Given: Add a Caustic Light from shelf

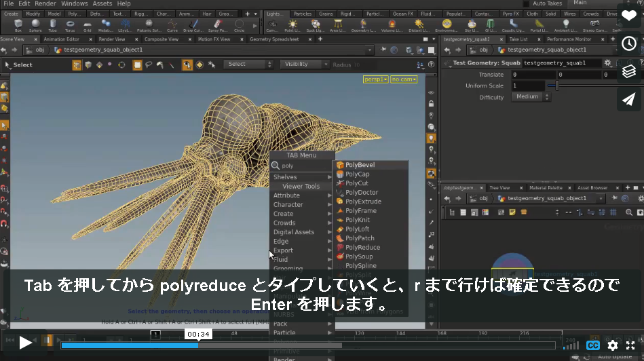Looking at the screenshot, I should point(513,26).
